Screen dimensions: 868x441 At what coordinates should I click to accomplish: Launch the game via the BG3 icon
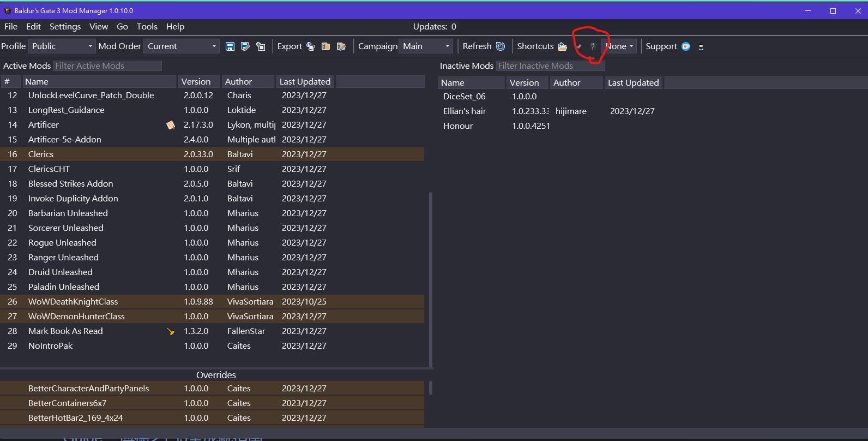click(593, 46)
